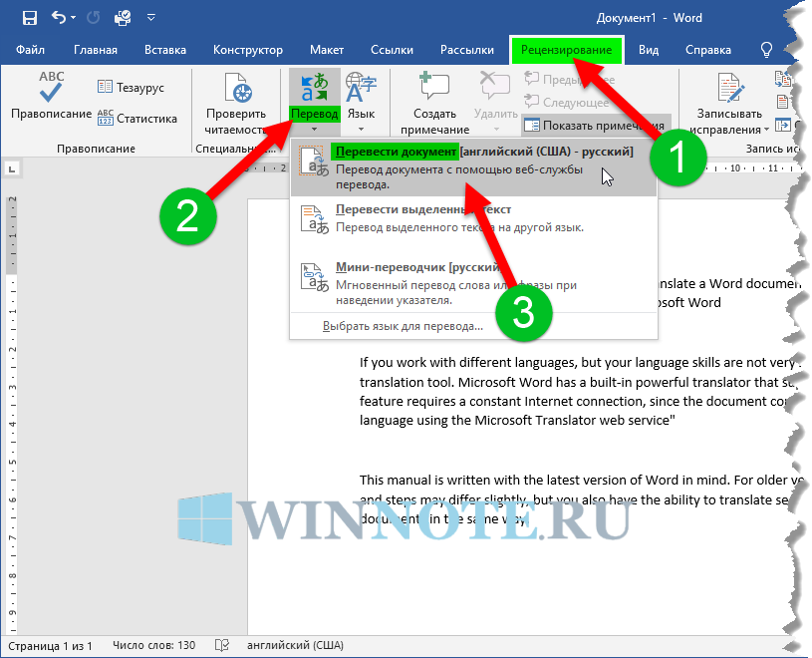Viewport: 812px width, 658px height.
Task: Open Quick Access Toolbar customize arrow
Action: click(150, 18)
